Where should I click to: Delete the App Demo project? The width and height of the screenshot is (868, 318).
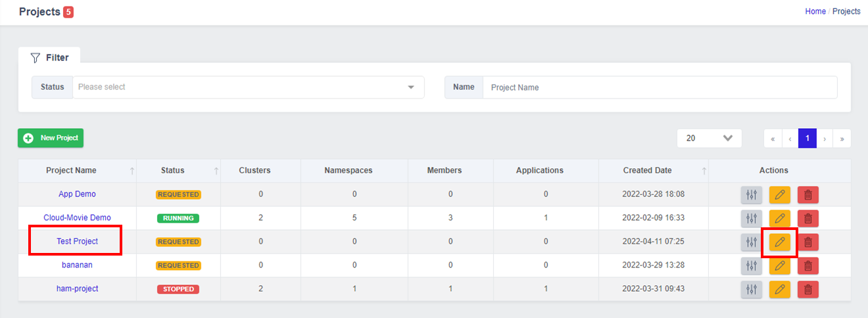point(808,194)
